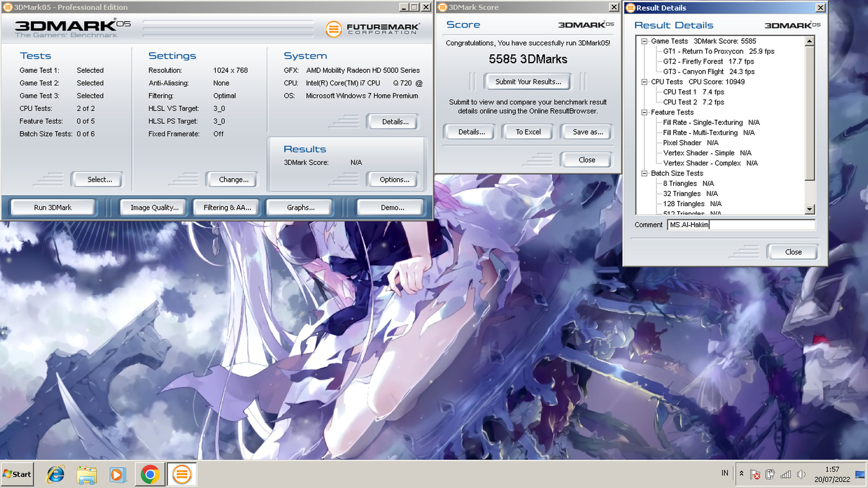Select the Pixel Shader row
This screenshot has height=488, width=868.
[690, 143]
